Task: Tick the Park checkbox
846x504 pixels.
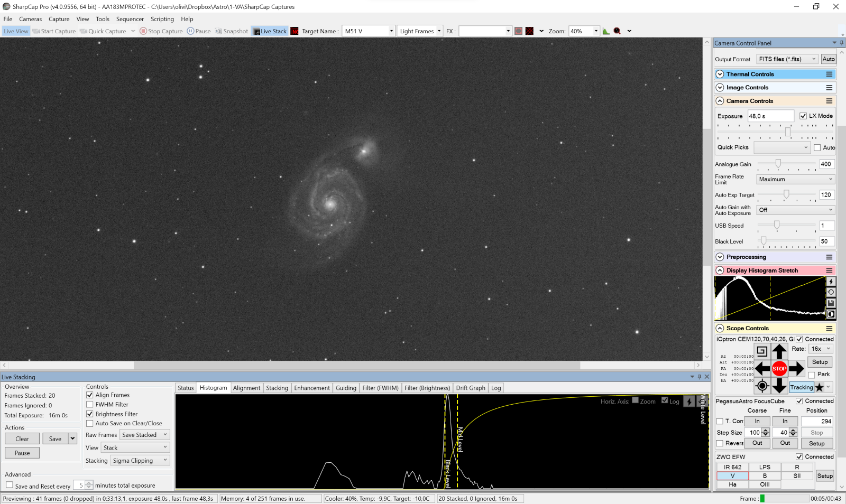Action: tap(812, 375)
